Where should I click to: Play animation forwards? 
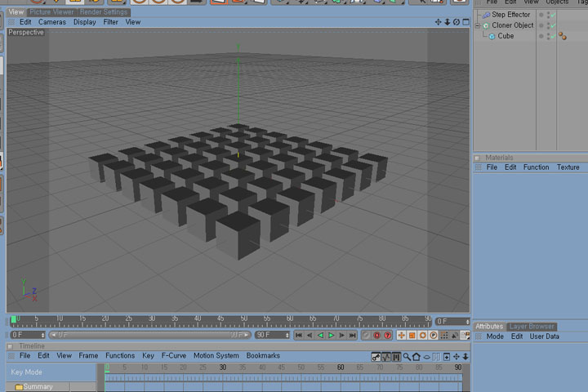coord(331,335)
